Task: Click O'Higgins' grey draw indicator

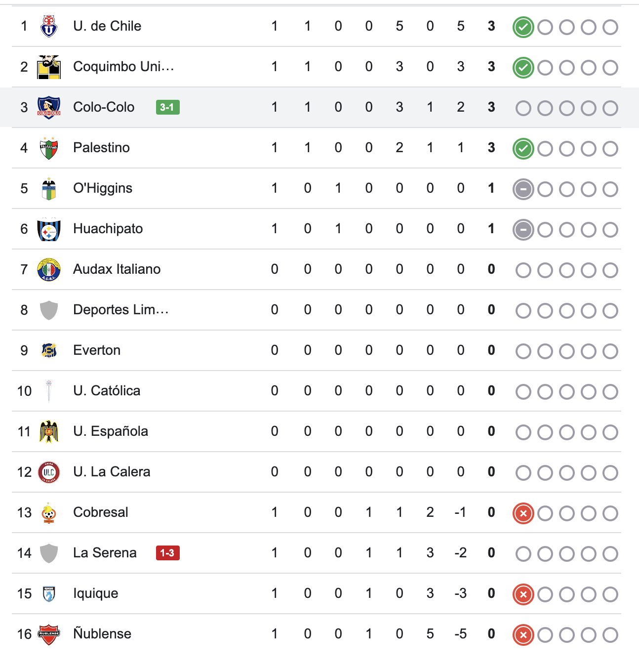Action: coord(523,189)
